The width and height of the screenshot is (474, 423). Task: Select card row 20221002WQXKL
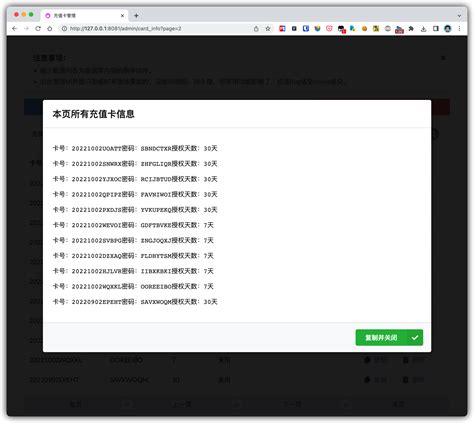coord(133,286)
